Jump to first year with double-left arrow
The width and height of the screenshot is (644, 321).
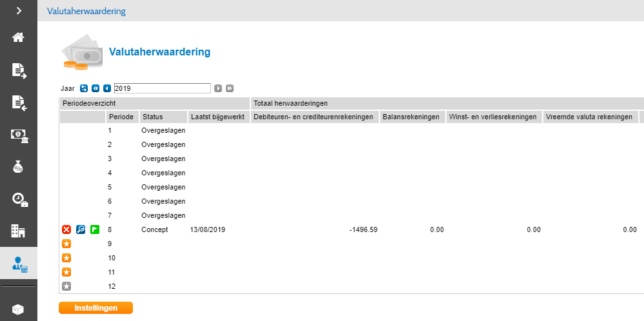96,88
